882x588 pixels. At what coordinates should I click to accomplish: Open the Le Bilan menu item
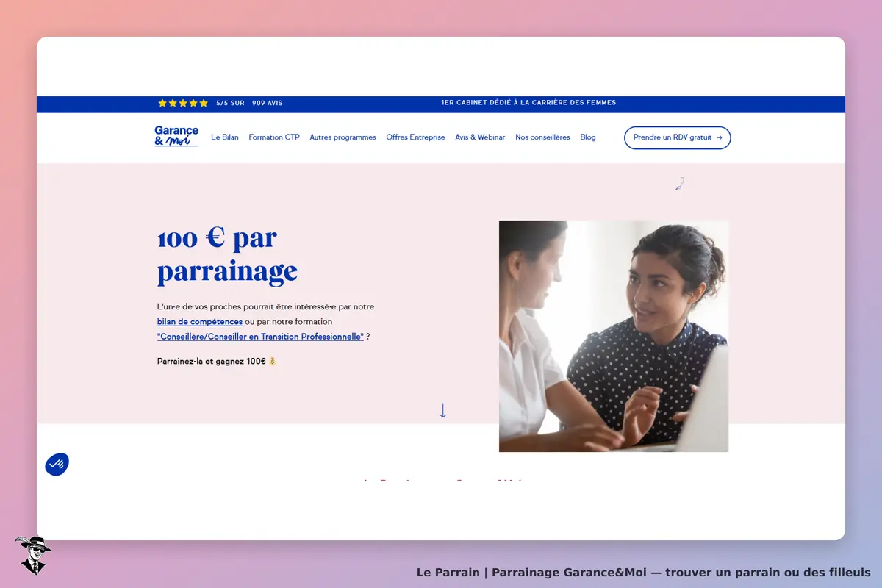pyautogui.click(x=225, y=137)
